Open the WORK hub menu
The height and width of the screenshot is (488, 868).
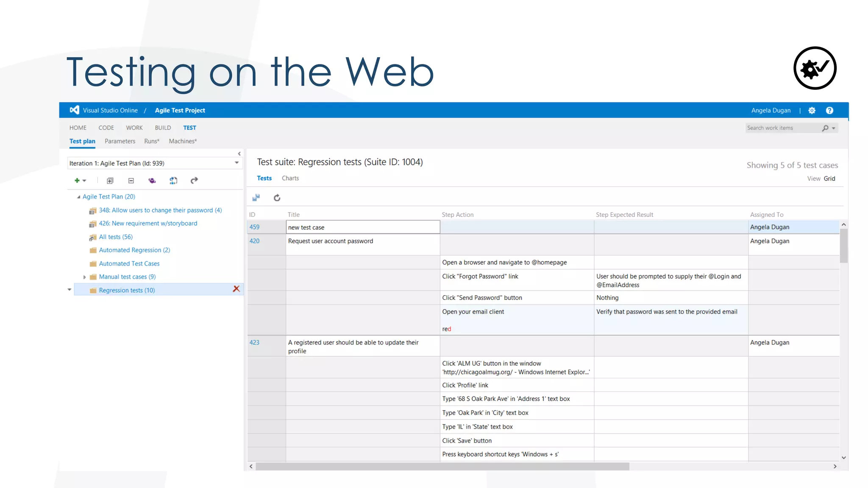134,128
